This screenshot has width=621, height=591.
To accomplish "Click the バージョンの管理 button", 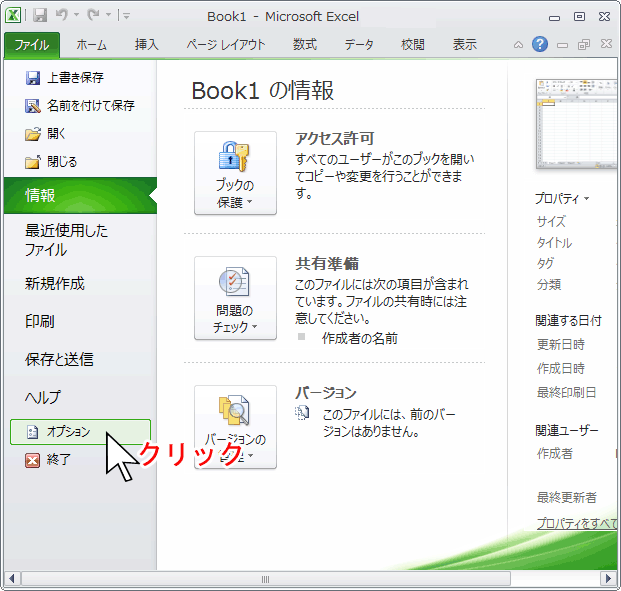I will pyautogui.click(x=235, y=427).
